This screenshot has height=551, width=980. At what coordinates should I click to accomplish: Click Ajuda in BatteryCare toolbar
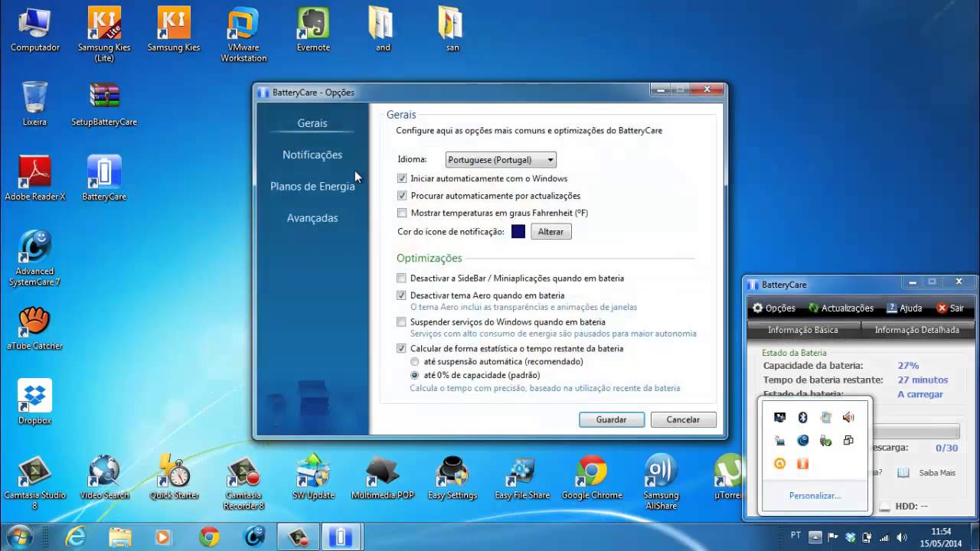(904, 308)
